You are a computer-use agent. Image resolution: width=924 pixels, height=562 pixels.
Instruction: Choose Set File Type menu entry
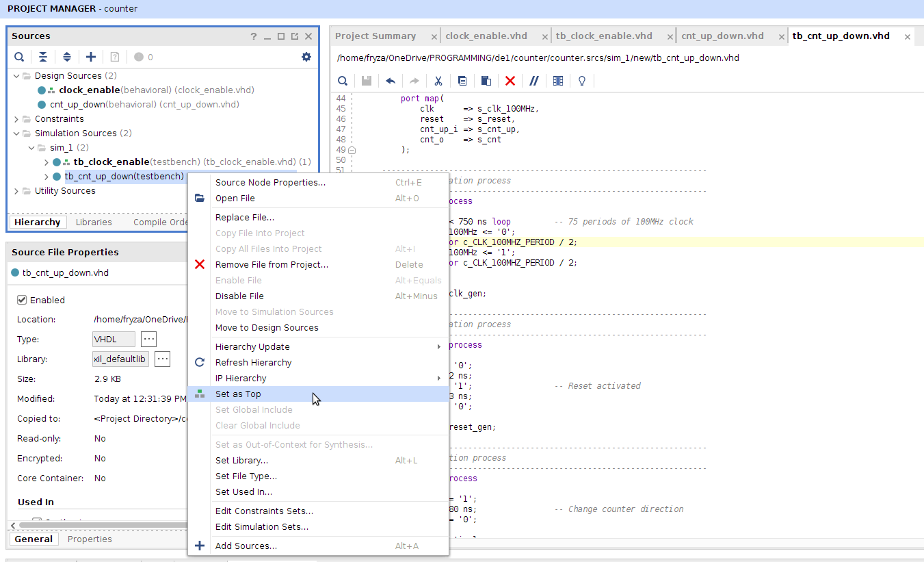[x=318, y=476]
